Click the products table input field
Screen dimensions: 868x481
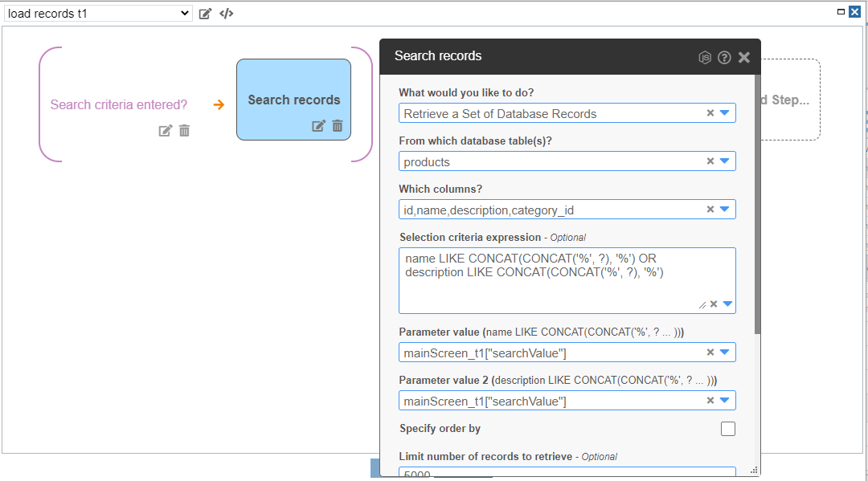(x=567, y=161)
